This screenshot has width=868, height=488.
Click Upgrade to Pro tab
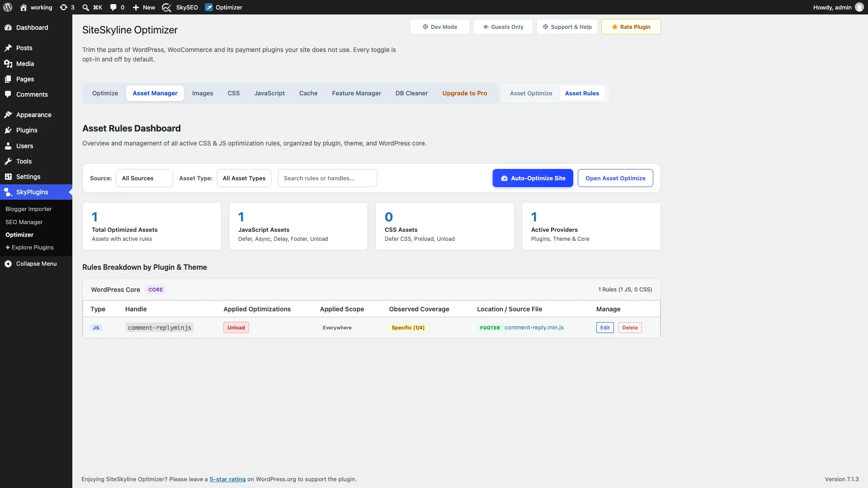pyautogui.click(x=464, y=93)
